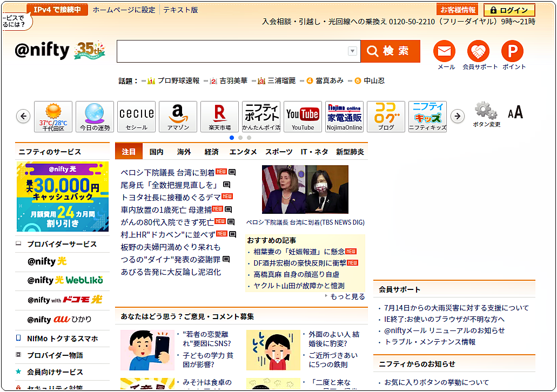Click the orange 検索 search button
557x392 pixels.
tap(391, 51)
